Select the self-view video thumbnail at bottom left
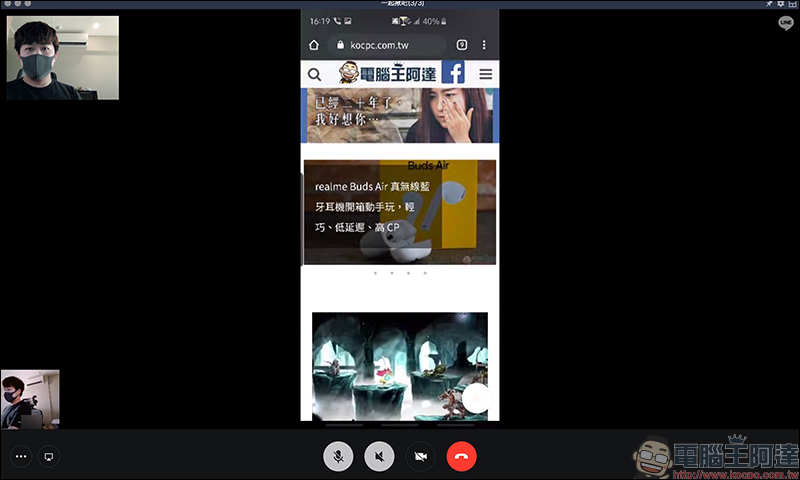800x480 pixels. pyautogui.click(x=30, y=399)
